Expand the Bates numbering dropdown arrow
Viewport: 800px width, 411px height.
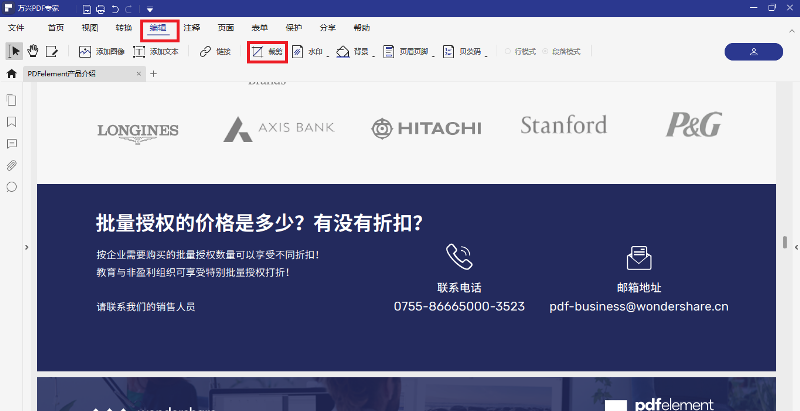[x=486, y=55]
